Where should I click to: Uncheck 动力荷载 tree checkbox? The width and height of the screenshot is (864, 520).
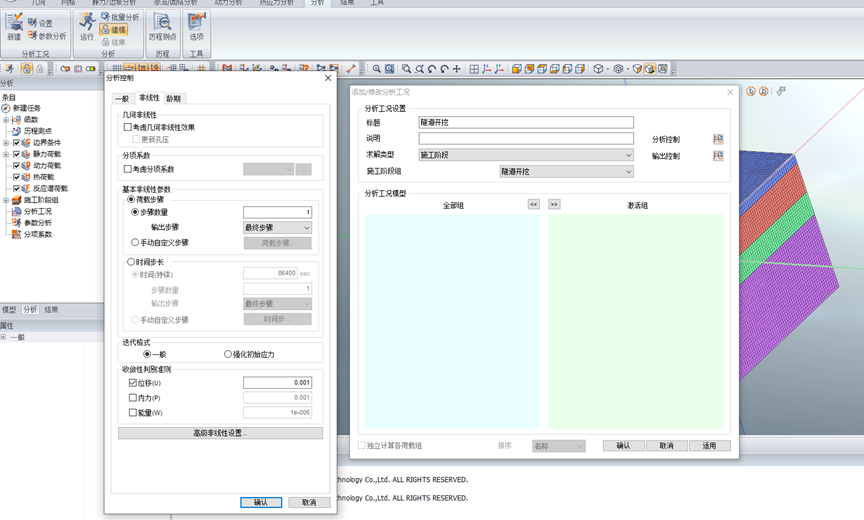pos(16,165)
